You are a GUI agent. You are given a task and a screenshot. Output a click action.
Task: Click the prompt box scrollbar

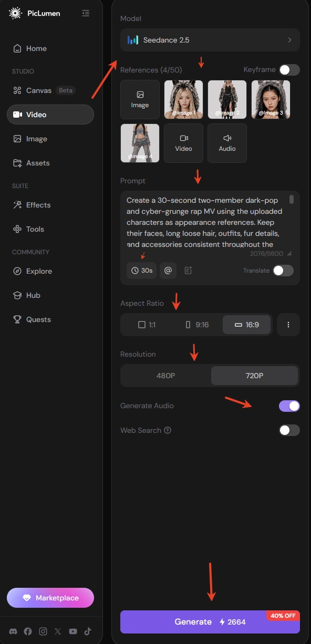292,199
